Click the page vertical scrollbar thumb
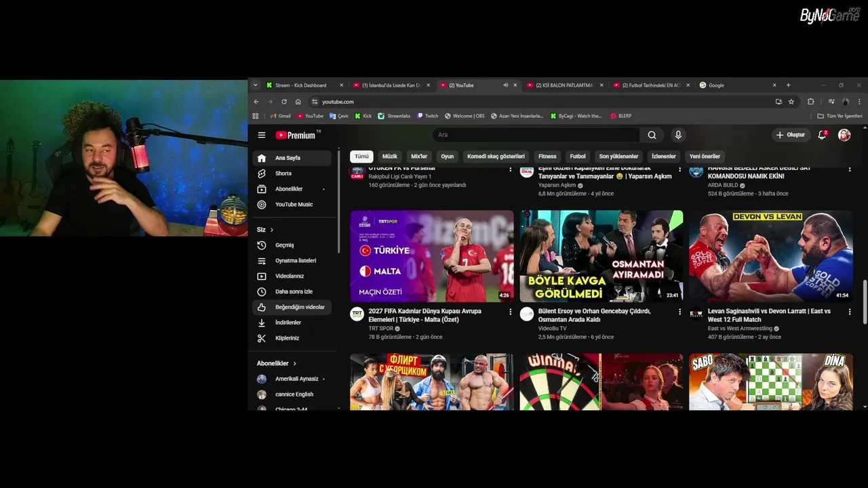 coord(864,302)
